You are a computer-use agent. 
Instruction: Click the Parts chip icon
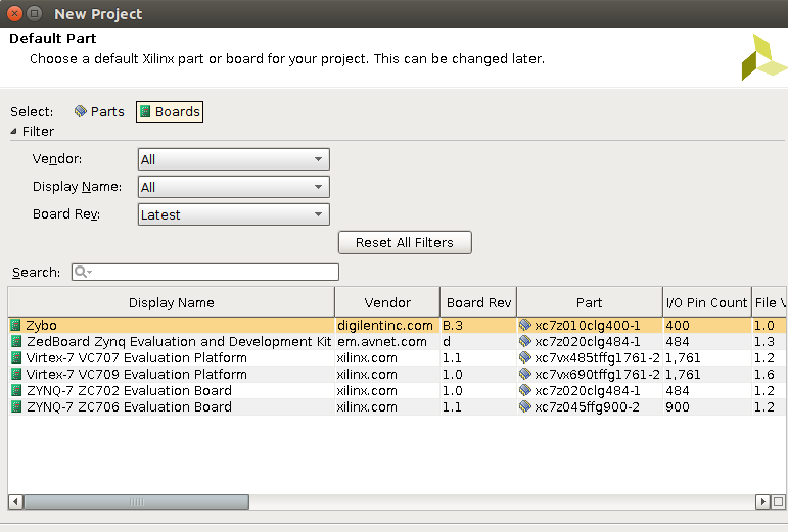click(x=80, y=111)
